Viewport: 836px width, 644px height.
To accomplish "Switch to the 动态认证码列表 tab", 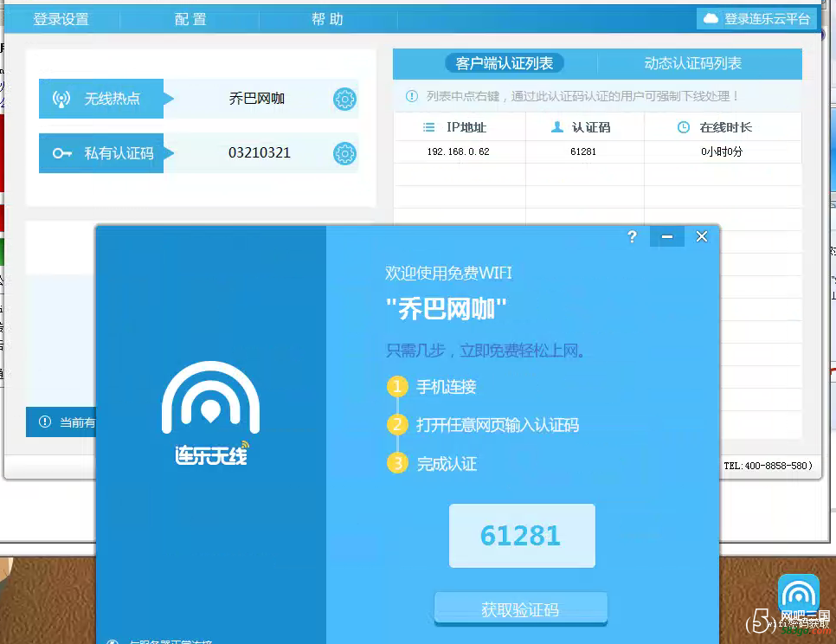I will click(692, 63).
